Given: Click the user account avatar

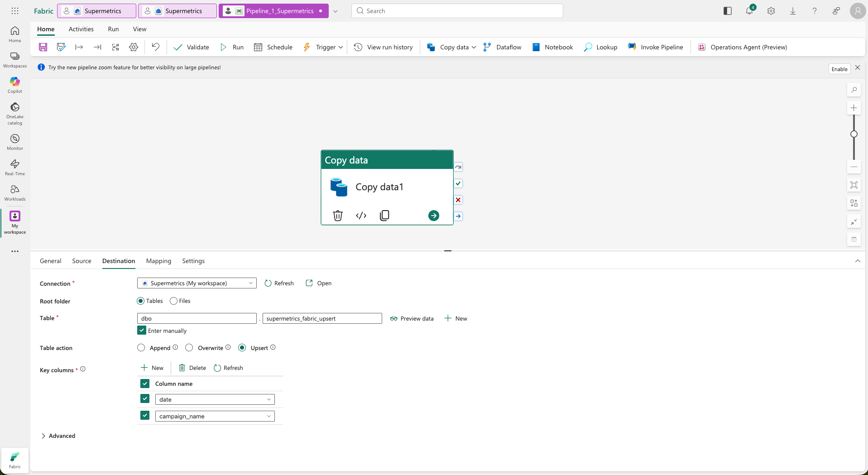Looking at the screenshot, I should [858, 11].
